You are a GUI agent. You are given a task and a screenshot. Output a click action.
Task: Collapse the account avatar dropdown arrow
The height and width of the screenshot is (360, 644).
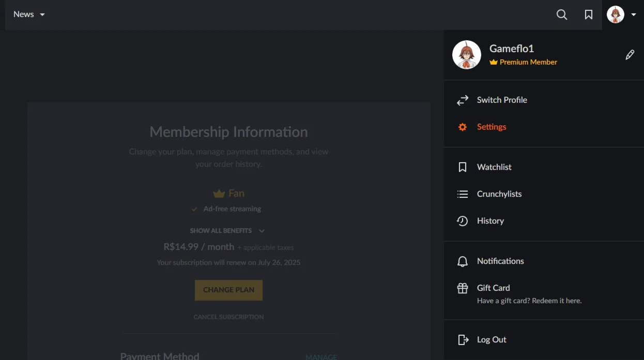(634, 14)
